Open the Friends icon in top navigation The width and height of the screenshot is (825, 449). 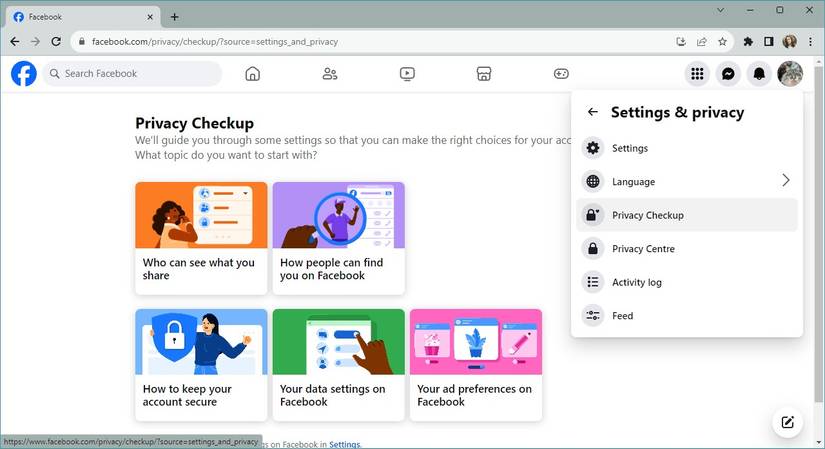click(x=330, y=74)
